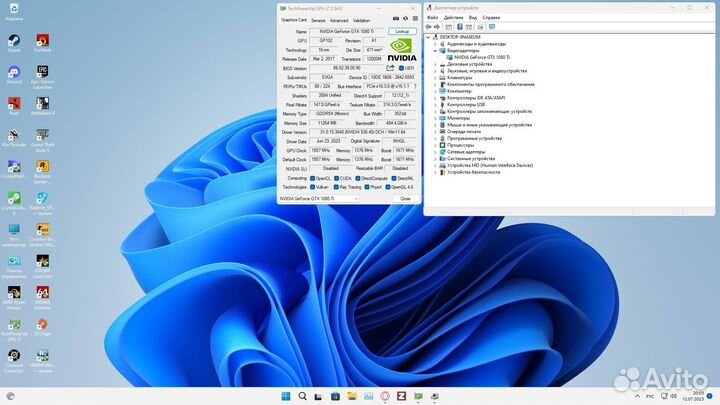
Task: Select the NVIDIA GeForce GTX 1080 Ti device
Action: [481, 58]
